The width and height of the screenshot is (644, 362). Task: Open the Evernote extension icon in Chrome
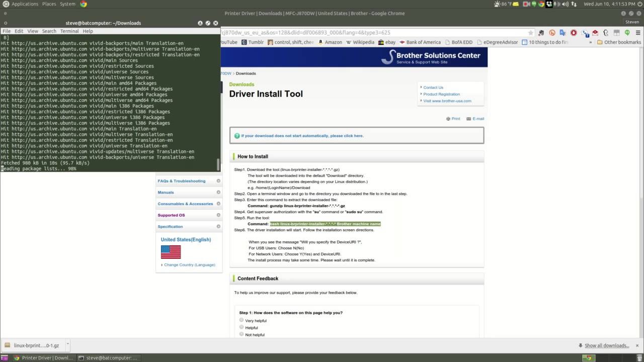click(x=541, y=33)
